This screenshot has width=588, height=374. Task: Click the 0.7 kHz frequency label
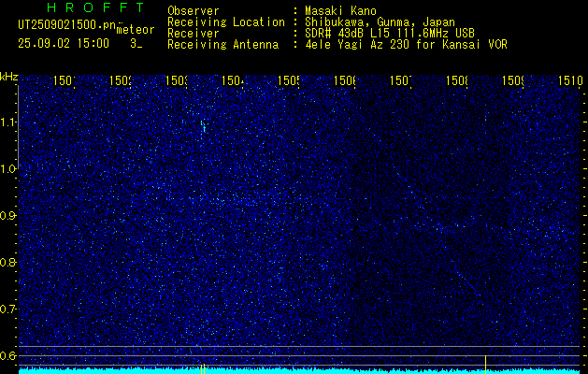pos(8,309)
